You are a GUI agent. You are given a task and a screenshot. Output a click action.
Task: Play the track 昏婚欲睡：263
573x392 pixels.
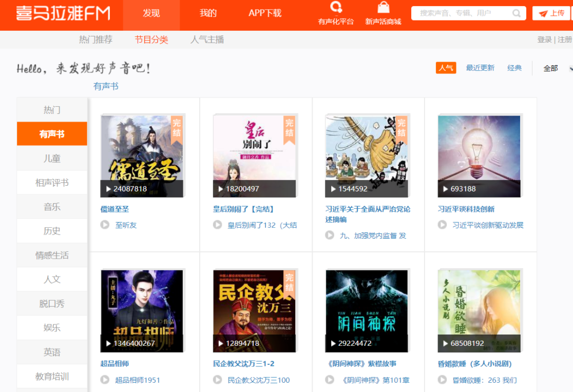point(442,380)
